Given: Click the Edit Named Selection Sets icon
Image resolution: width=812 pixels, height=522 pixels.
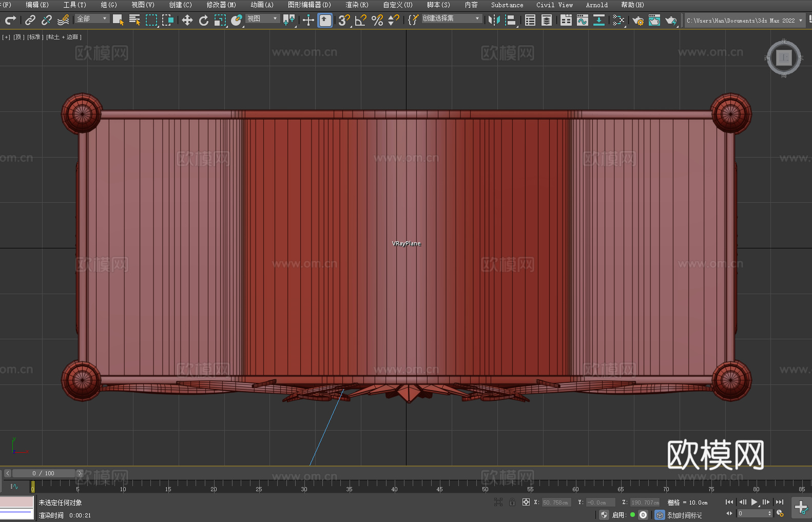Looking at the screenshot, I should point(413,20).
